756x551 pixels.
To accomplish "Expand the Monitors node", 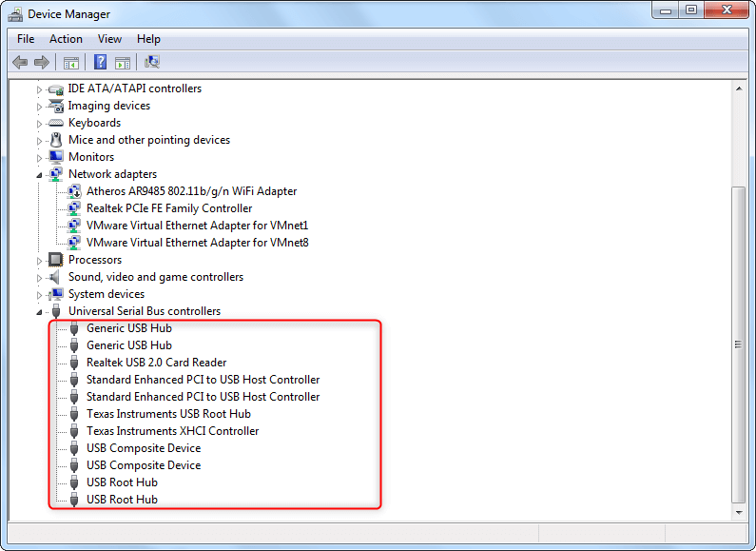I will click(39, 158).
